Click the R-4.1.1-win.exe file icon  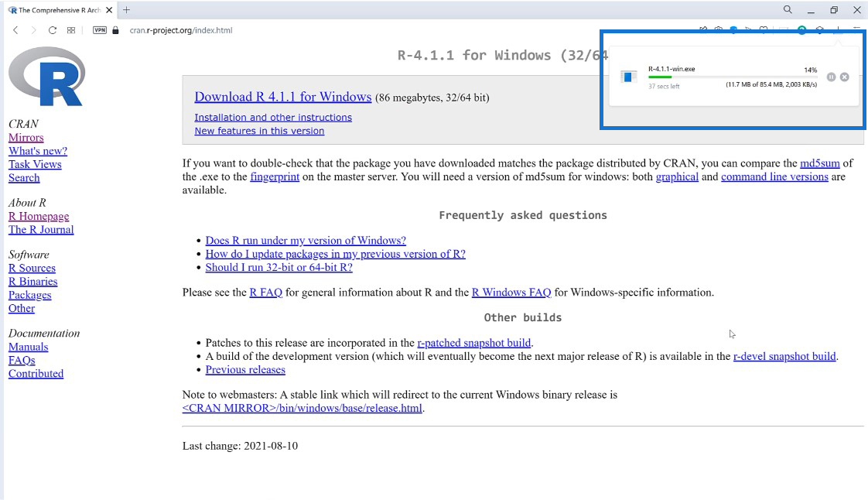pos(627,77)
